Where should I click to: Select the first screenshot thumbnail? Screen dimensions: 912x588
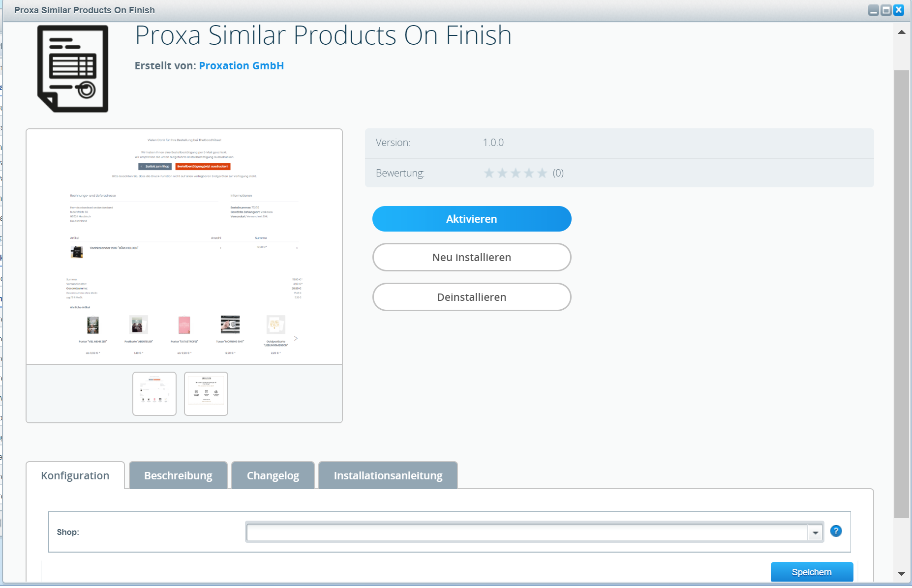click(x=154, y=394)
